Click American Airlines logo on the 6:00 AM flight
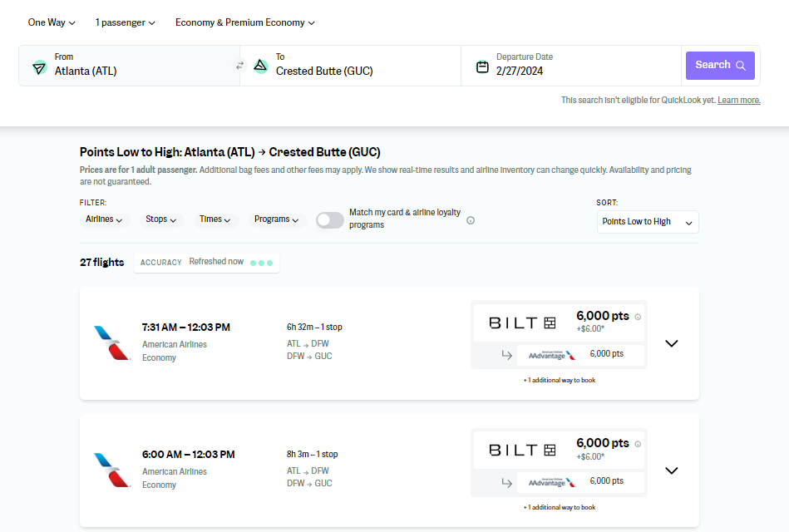This screenshot has width=789, height=532. [112, 470]
